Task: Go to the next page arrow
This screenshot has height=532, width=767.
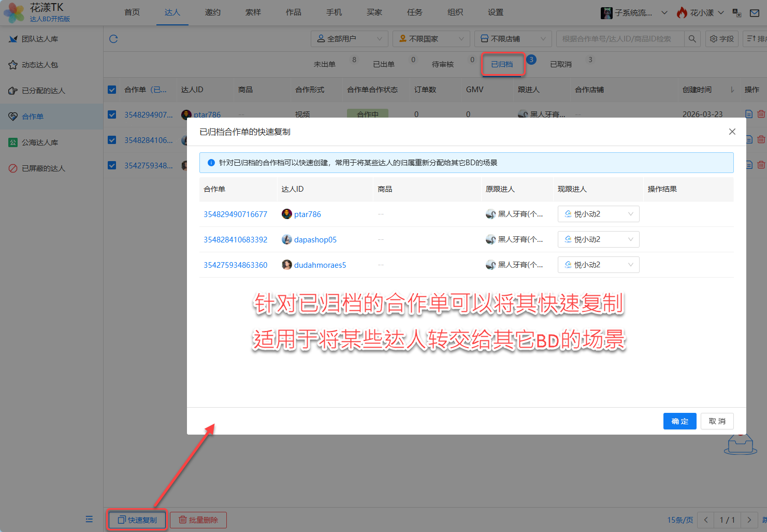Action: [749, 520]
